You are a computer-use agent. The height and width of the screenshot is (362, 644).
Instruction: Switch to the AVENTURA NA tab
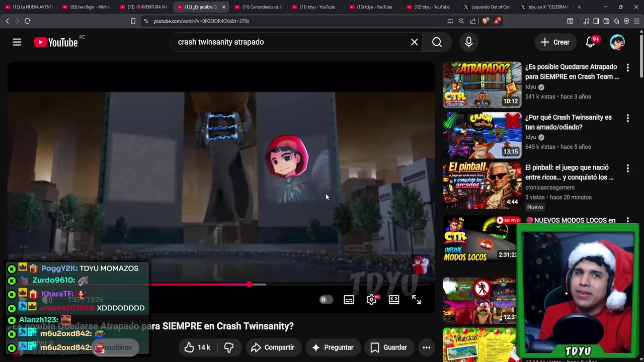tap(144, 7)
